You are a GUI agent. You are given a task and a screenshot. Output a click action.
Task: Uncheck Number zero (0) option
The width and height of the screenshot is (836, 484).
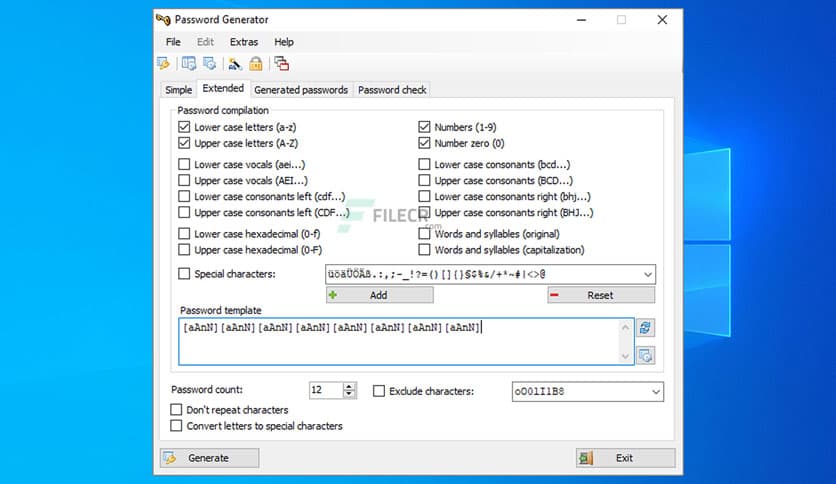pos(424,143)
